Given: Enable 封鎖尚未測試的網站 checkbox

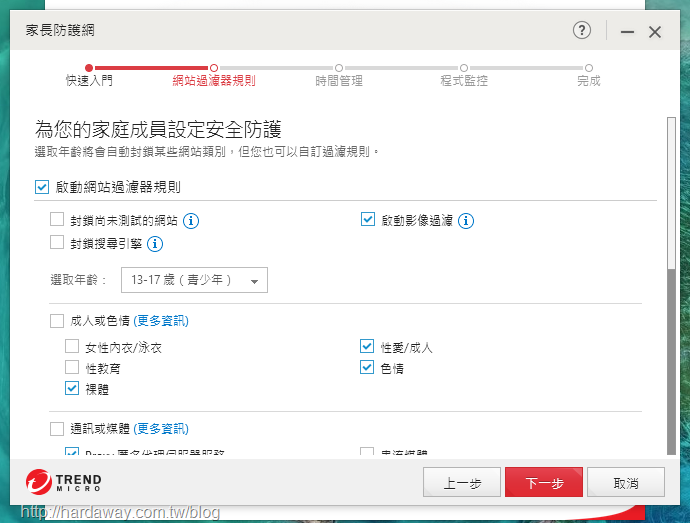Looking at the screenshot, I should [x=57, y=219].
